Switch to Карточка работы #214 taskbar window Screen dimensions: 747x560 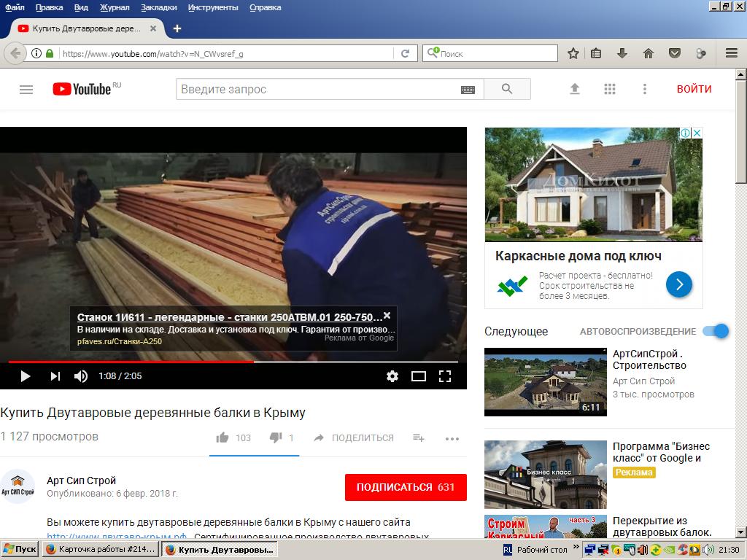pos(101,549)
